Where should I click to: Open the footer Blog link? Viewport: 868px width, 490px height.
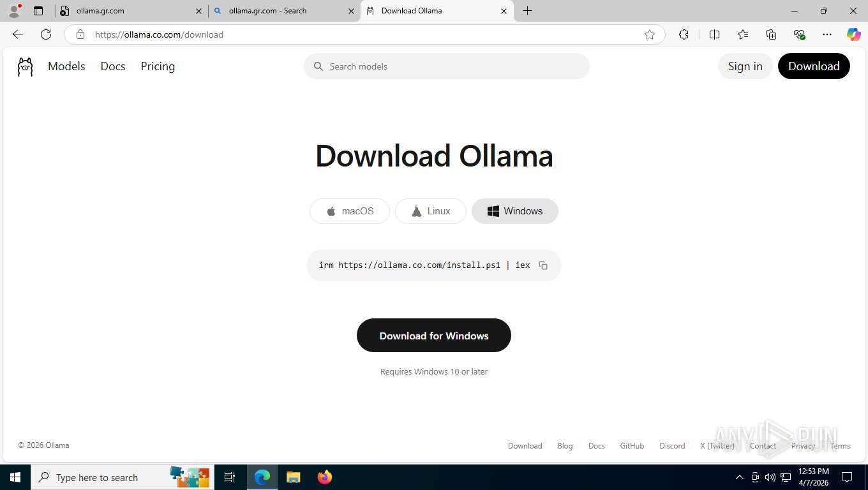coord(565,446)
